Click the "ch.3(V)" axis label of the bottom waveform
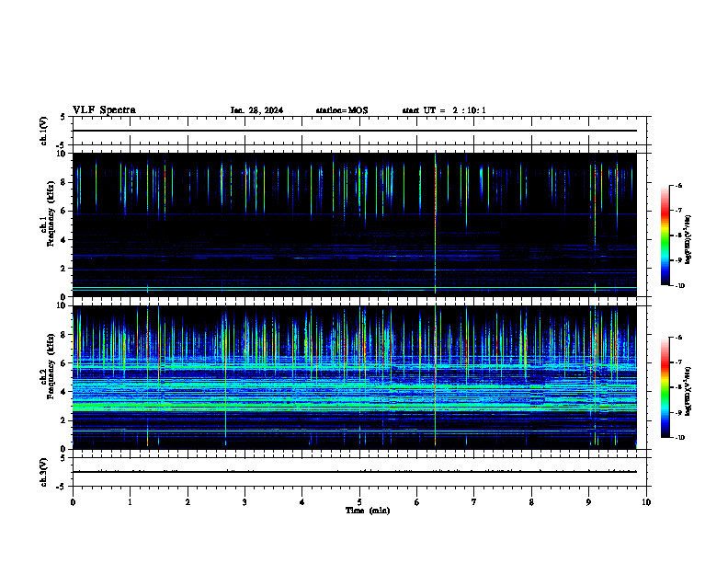Screen dimensions: 728x563 [x=43, y=472]
